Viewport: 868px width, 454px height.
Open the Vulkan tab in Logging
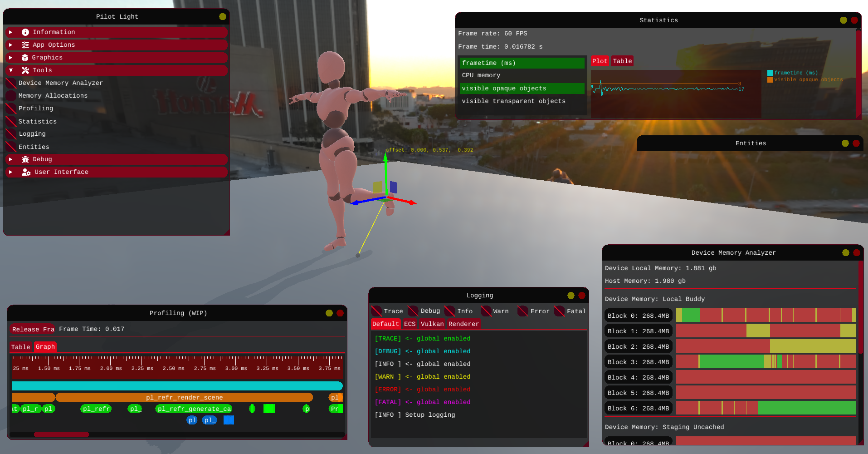point(432,324)
